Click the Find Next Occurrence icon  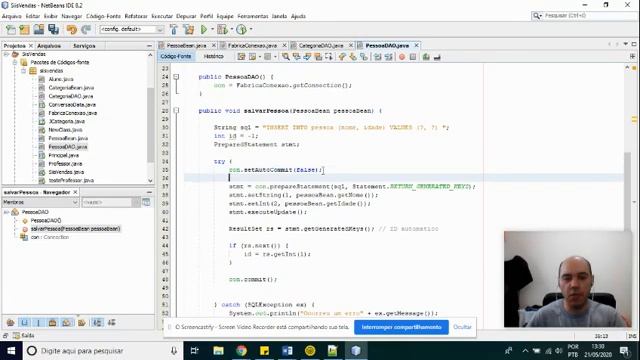pyautogui.click(x=307, y=57)
